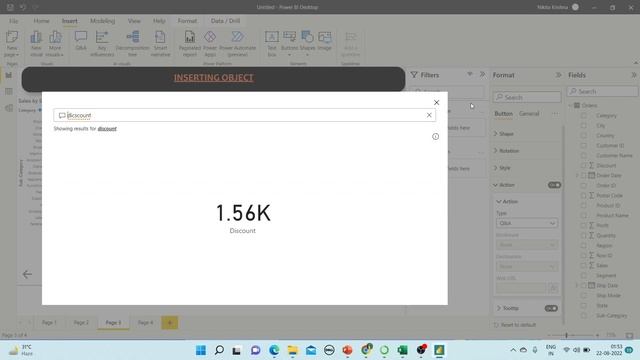Screen dimensions: 640x360
Task: Open Windows Start menu
Action: [201, 350]
